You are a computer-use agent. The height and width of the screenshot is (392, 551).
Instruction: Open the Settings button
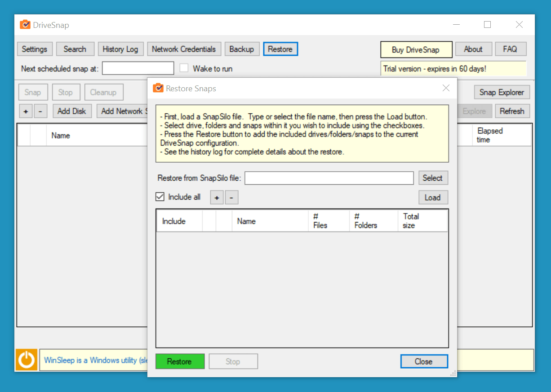(x=35, y=49)
